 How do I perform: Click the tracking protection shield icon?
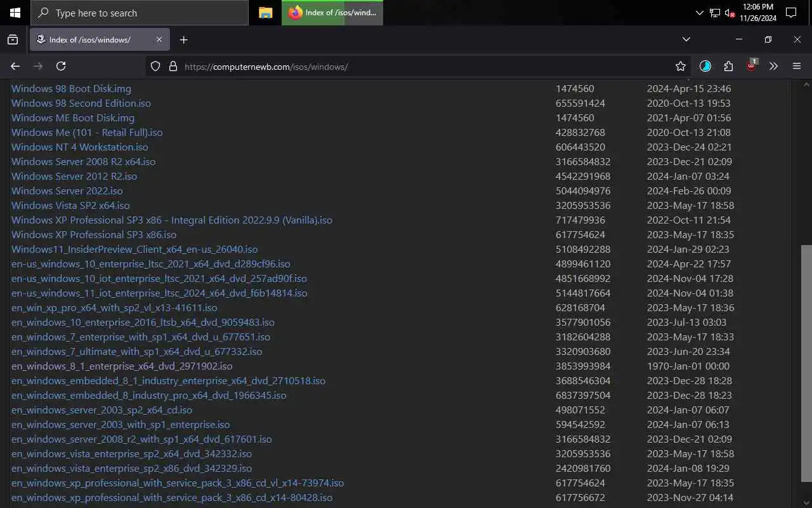pos(155,66)
